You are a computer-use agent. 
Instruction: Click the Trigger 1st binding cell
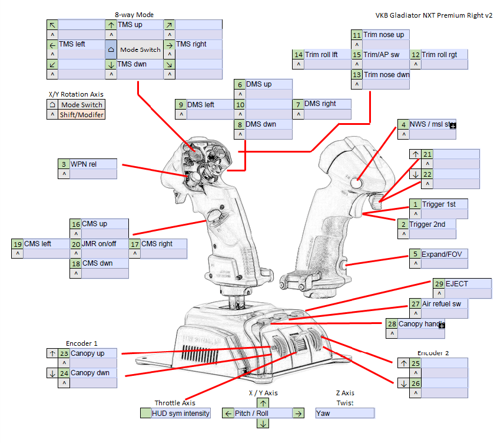(445, 204)
